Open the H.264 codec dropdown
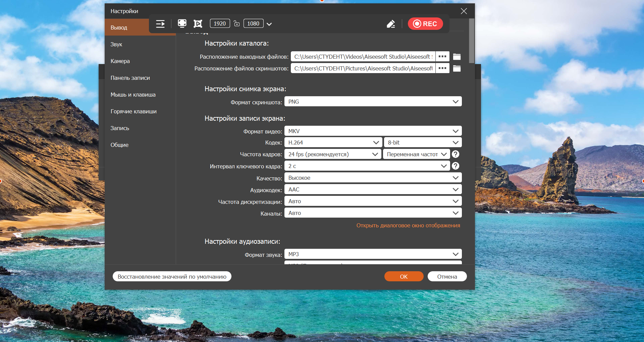Image resolution: width=644 pixels, height=342 pixels. [x=333, y=142]
